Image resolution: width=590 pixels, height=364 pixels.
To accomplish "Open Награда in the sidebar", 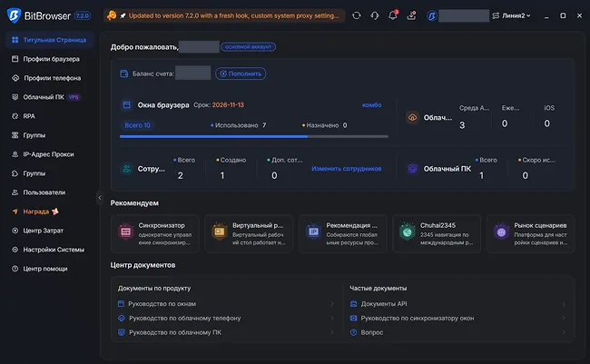I will [50, 212].
